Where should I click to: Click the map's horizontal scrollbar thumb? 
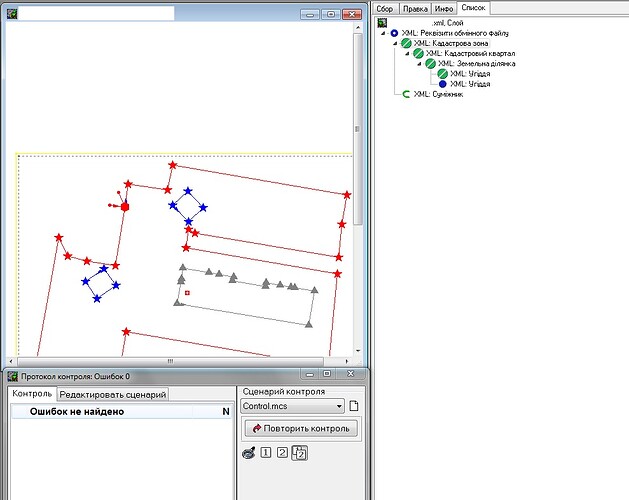click(x=170, y=361)
